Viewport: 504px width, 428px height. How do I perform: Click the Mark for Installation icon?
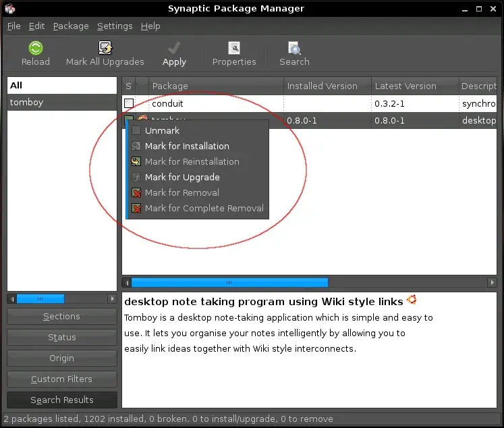[x=136, y=146]
